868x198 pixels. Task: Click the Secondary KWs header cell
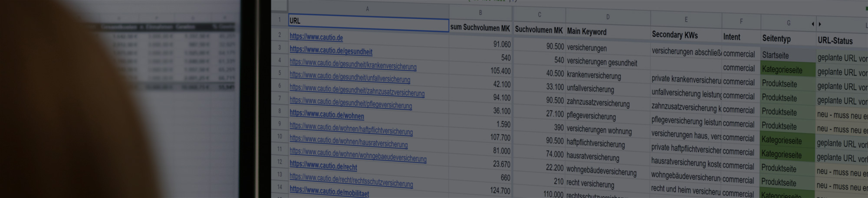[x=686, y=35]
